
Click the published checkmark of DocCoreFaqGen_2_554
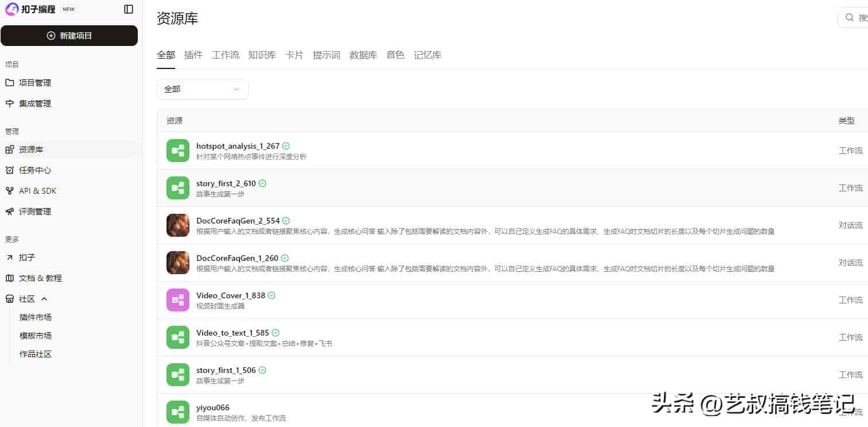[286, 221]
